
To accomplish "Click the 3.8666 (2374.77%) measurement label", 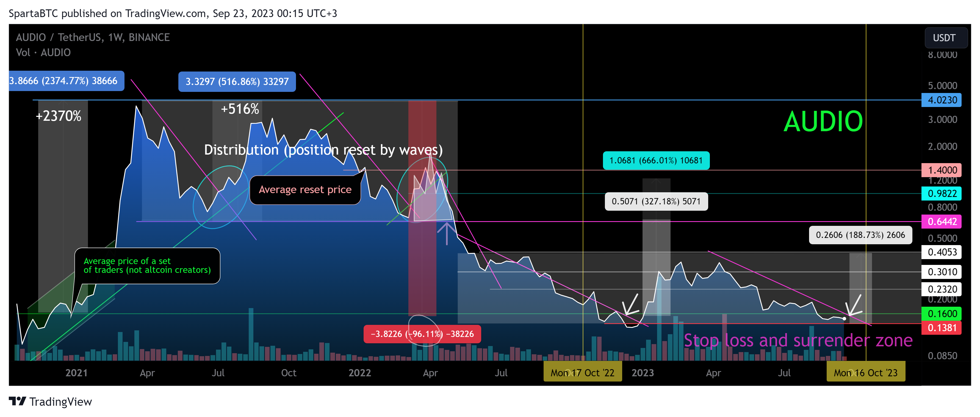I will pos(66,81).
